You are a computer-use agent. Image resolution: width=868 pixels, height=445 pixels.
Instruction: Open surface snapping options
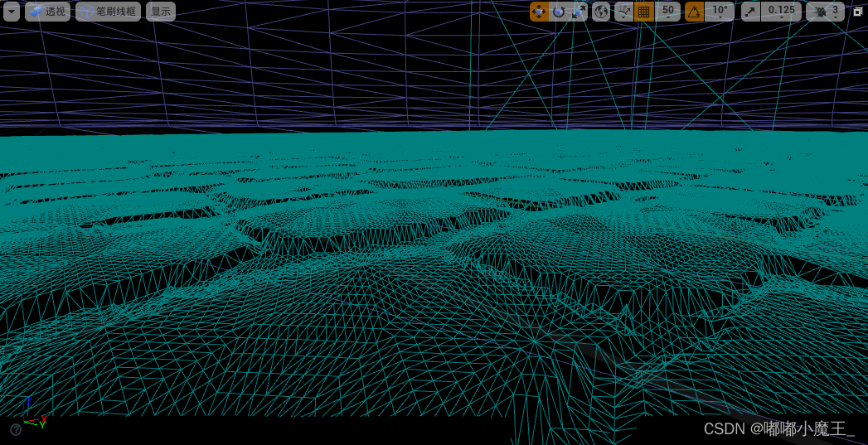coord(624,12)
